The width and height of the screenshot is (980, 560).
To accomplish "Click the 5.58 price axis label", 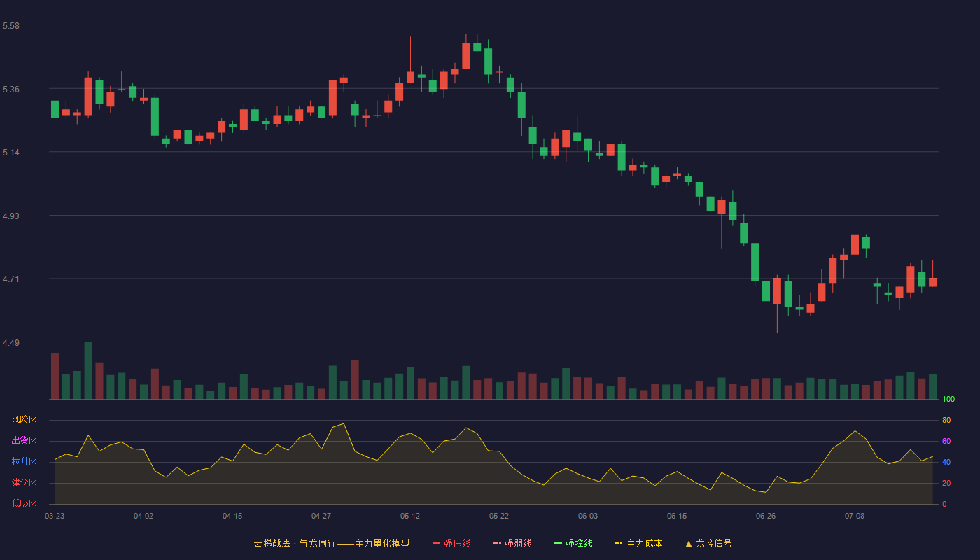I will click(11, 26).
